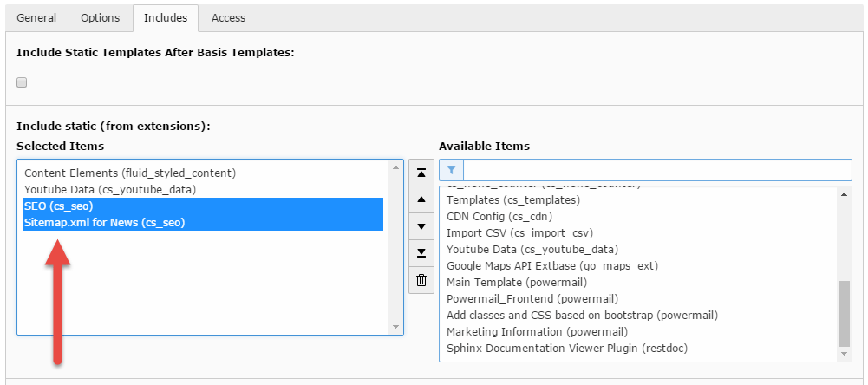Screen dimensions: 868x385
Task: Select the Includes tab
Action: [x=165, y=17]
